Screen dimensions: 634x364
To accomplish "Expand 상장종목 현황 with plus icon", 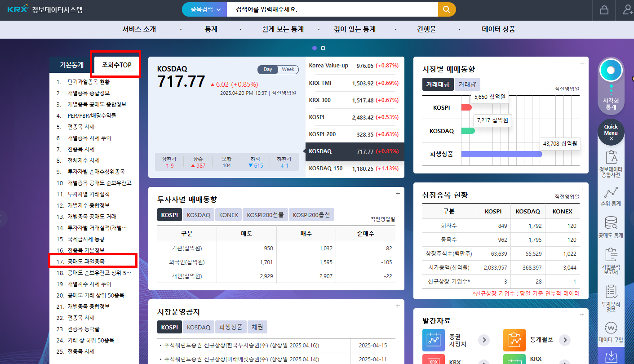I will (582, 189).
